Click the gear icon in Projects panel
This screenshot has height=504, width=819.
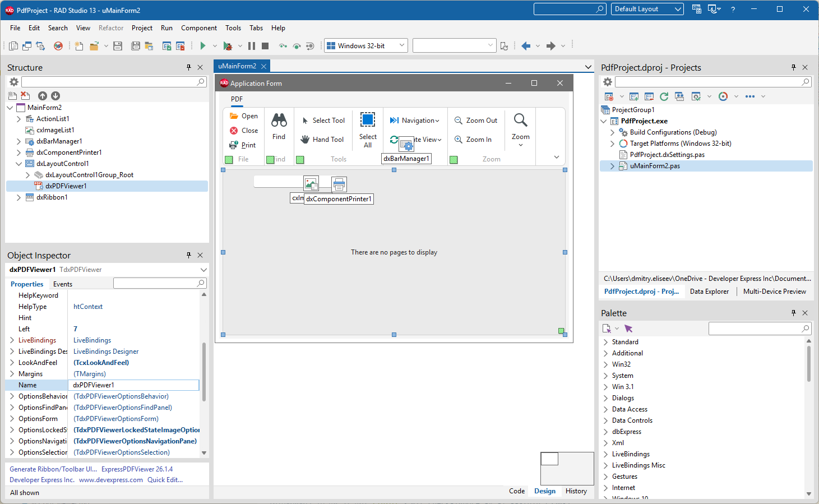pyautogui.click(x=608, y=82)
